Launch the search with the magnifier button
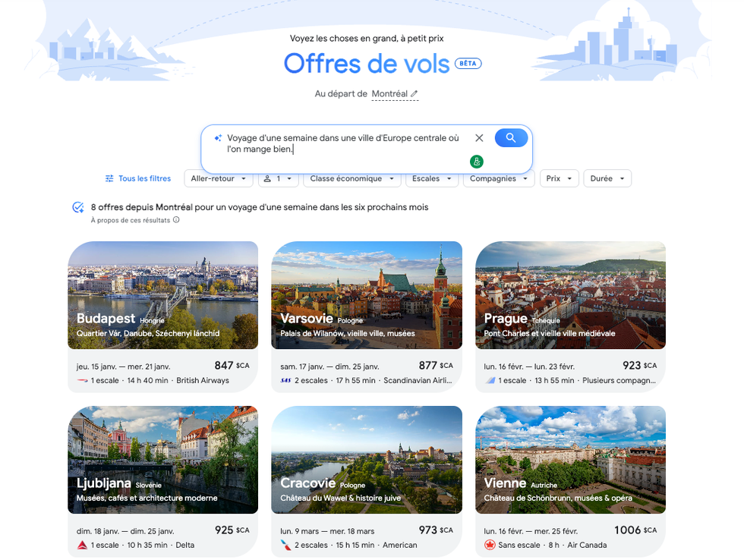The image size is (744, 560). [511, 137]
